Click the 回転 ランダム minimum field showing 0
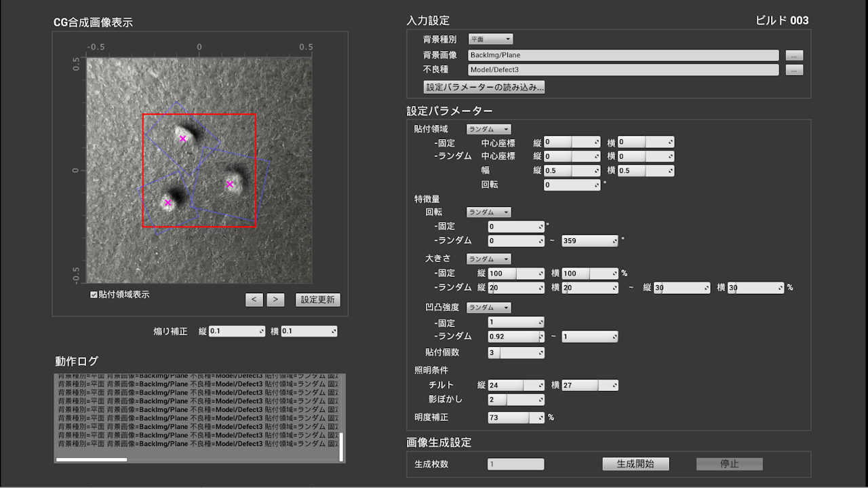 click(516, 240)
